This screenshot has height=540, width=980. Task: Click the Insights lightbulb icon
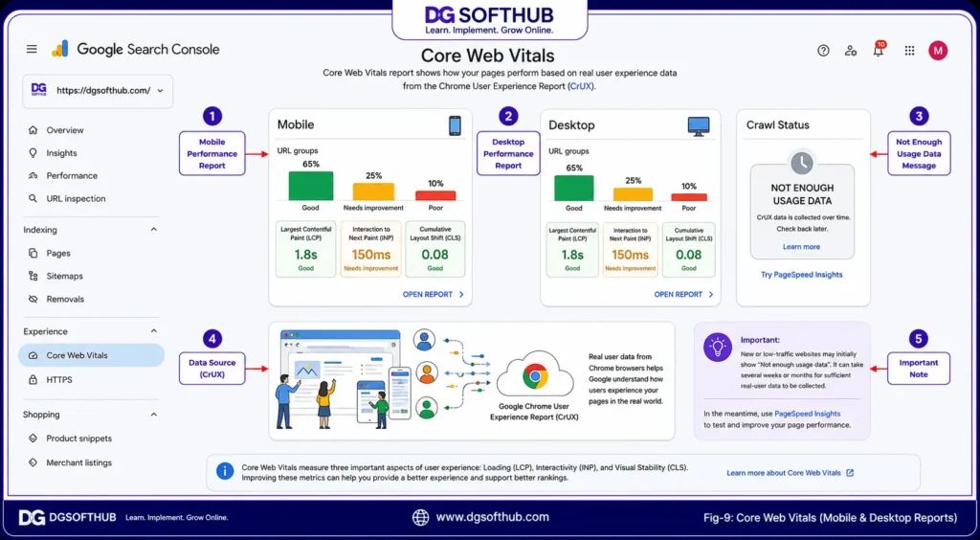click(x=33, y=153)
